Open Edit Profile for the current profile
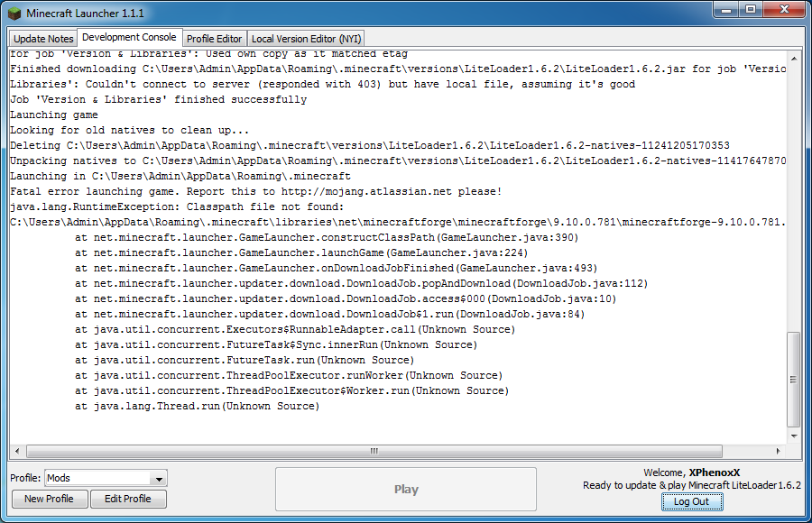Screen dimensions: 812x523 (127, 499)
